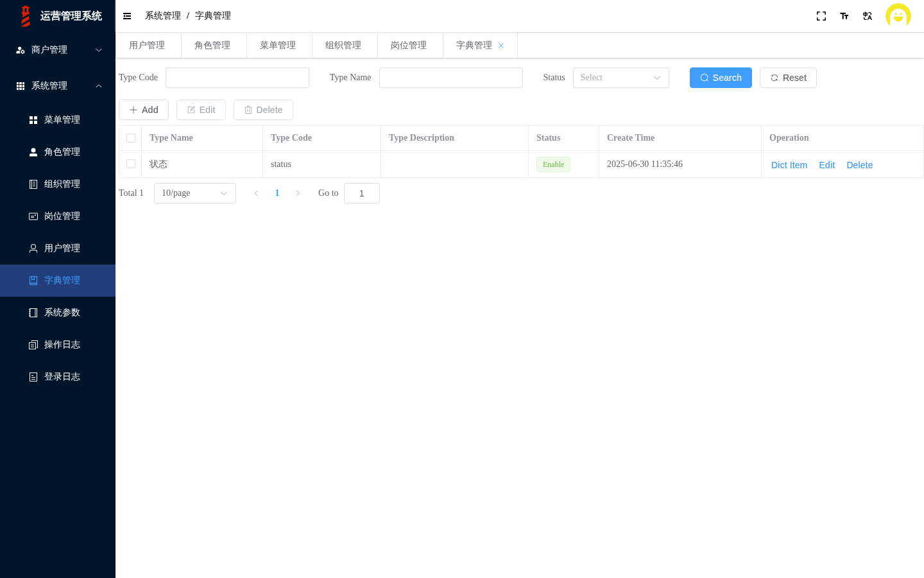Tick the select-all header checkbox
The height and width of the screenshot is (578, 924).
point(131,138)
